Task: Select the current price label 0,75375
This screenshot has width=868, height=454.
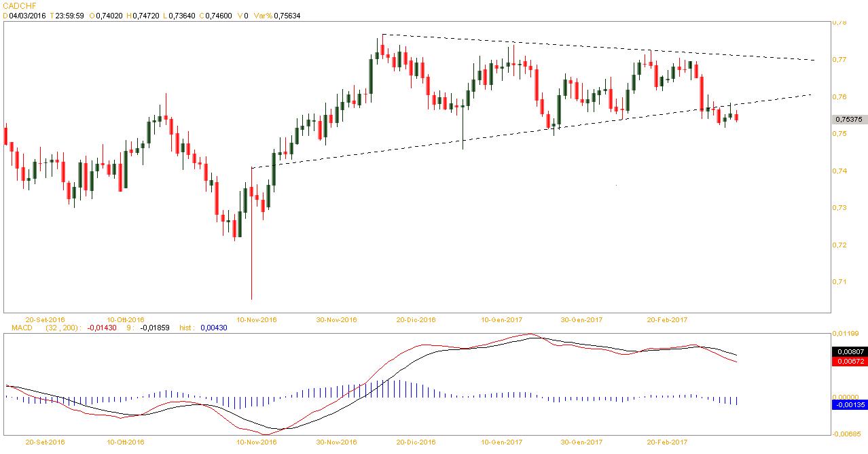Action: coord(849,120)
